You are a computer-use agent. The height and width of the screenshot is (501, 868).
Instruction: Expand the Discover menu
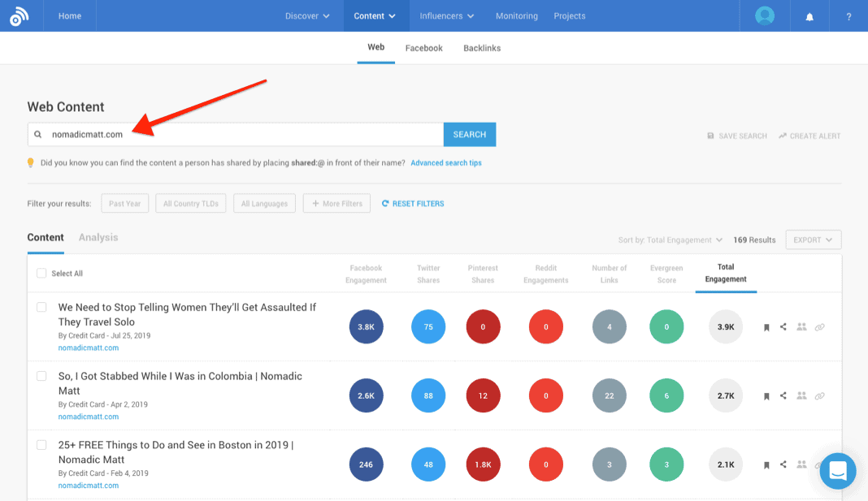tap(307, 16)
